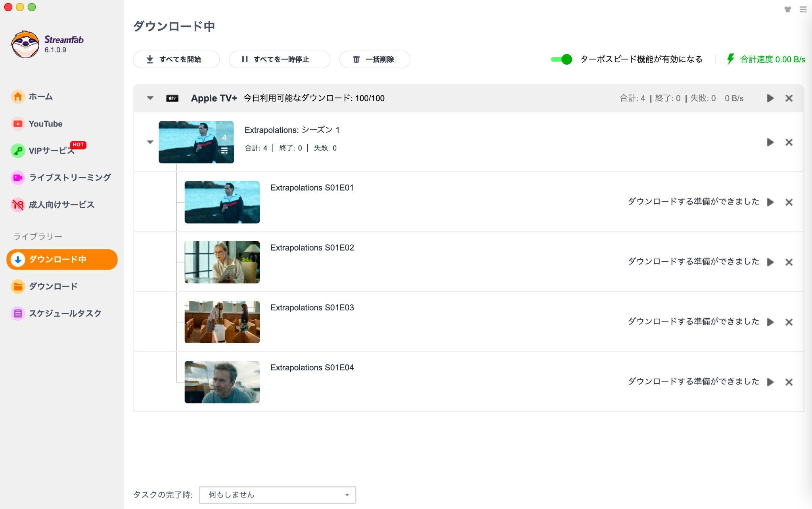Screen dimensions: 812x509
Task: Click すべてを一時停止 to pause all
Action: pos(279,59)
